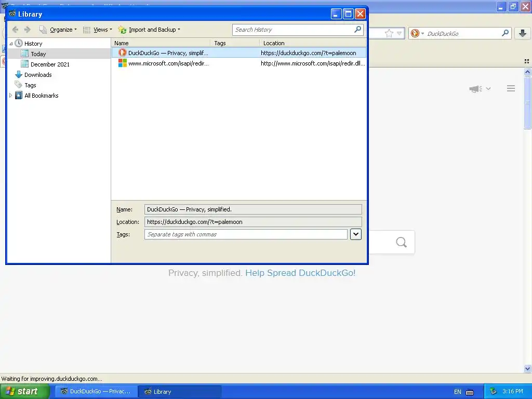Collapse the History tree node
This screenshot has height=399, width=532.
pos(11,44)
